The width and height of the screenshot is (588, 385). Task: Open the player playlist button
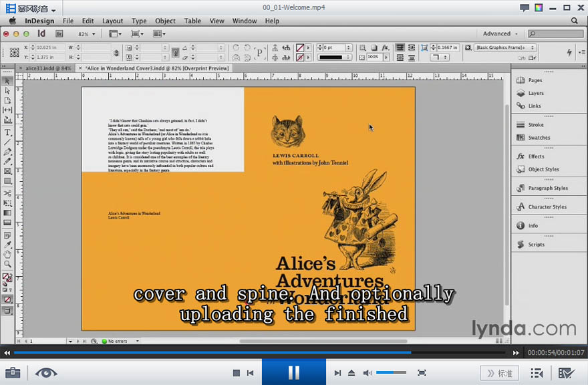537,373
